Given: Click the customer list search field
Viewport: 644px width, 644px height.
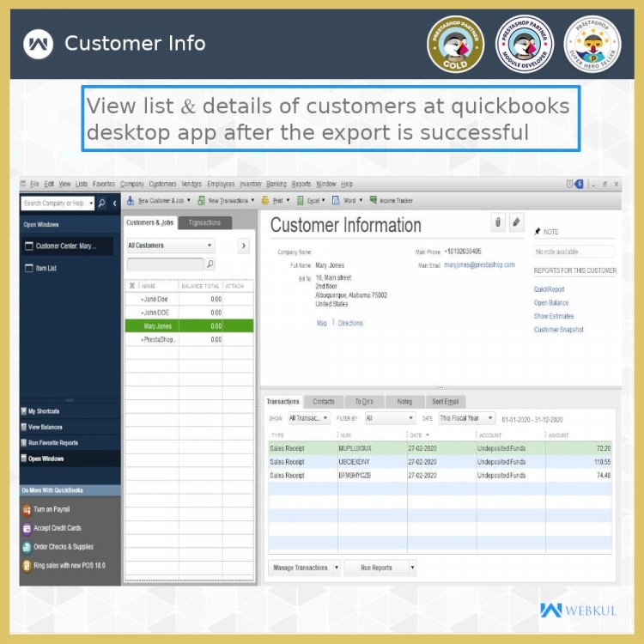Looking at the screenshot, I should point(165,264).
